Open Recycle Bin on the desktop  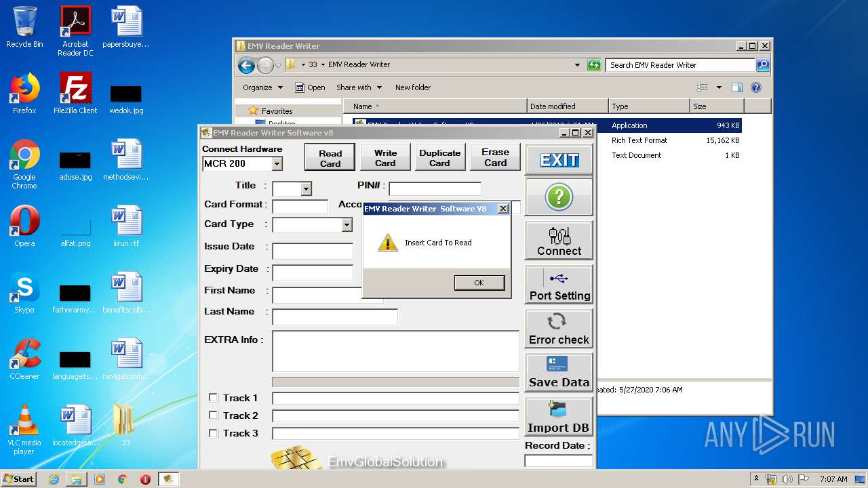[x=24, y=27]
